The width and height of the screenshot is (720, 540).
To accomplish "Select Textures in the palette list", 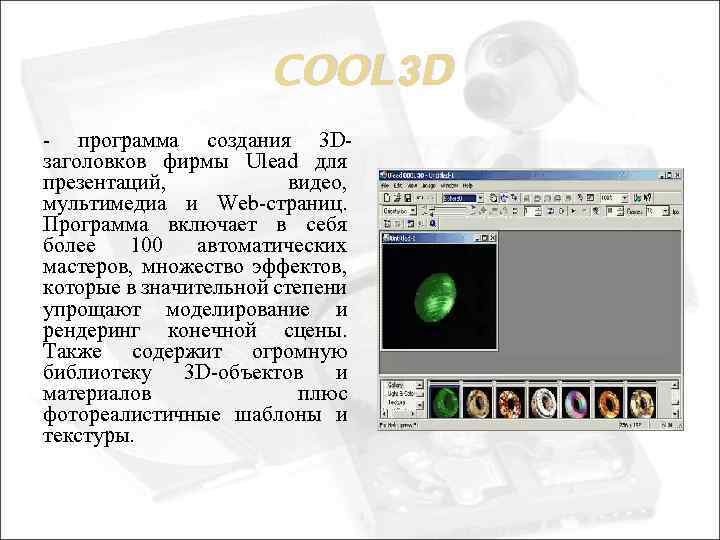I will [396, 402].
